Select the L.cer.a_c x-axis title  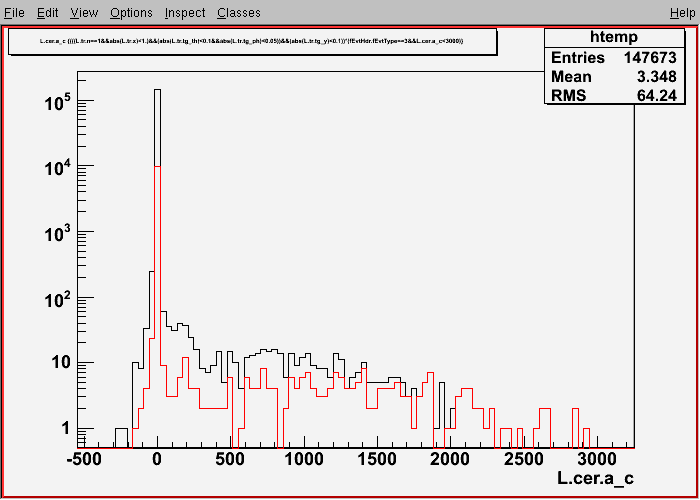click(596, 479)
